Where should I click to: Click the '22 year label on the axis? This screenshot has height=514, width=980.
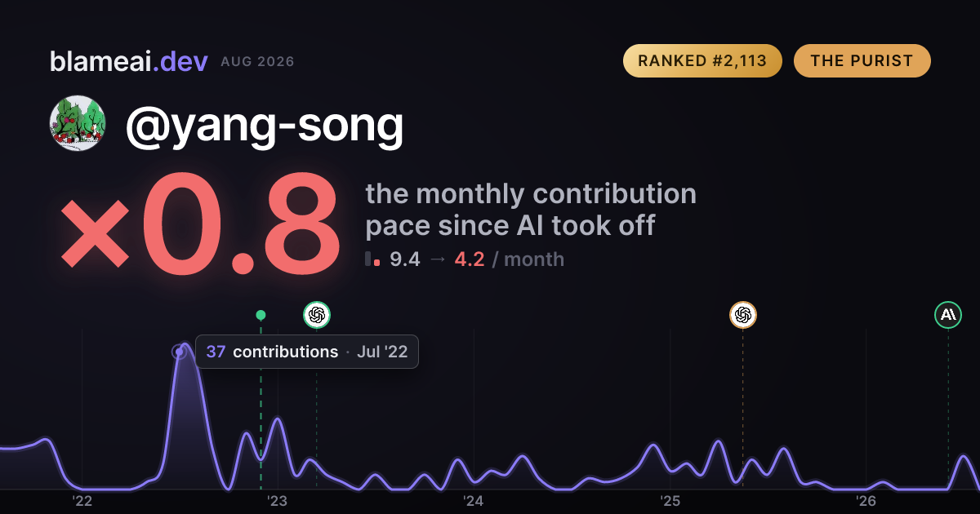tap(82, 500)
